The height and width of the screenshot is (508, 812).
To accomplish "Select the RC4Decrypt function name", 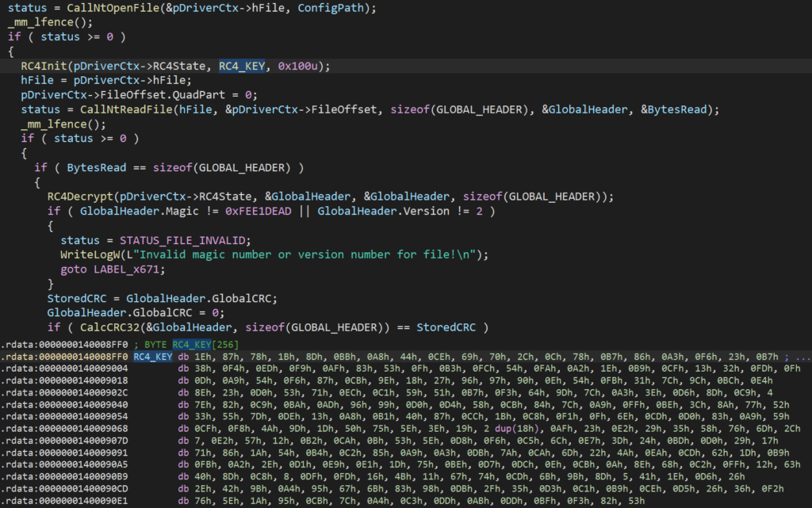I will click(80, 197).
